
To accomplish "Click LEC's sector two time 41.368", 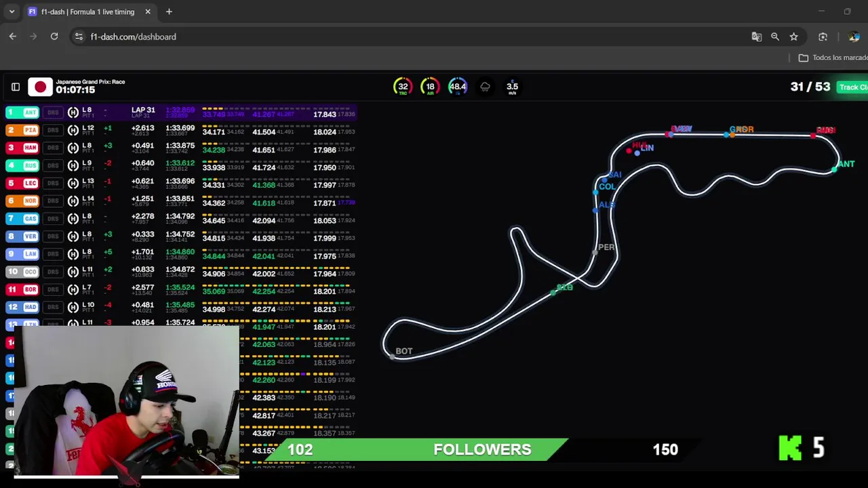I will pos(263,185).
